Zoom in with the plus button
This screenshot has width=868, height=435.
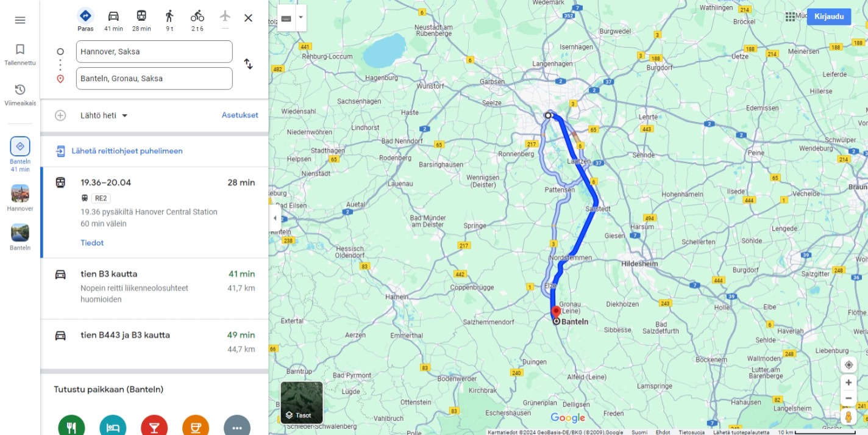(848, 383)
